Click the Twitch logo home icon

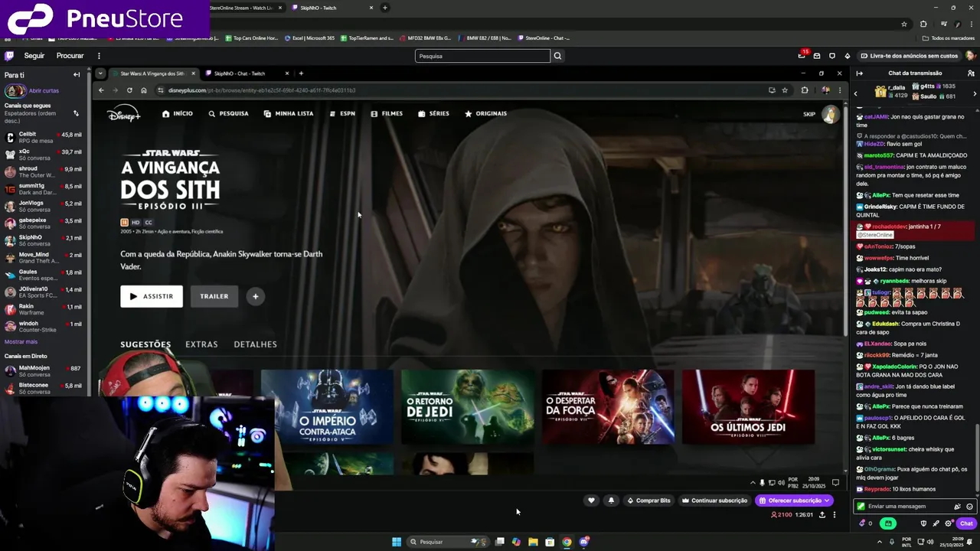point(9,56)
